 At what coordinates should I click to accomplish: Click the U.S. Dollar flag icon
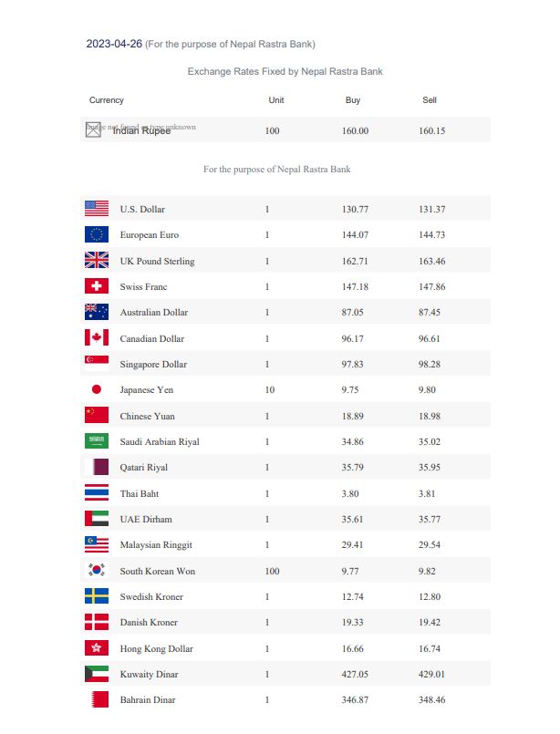point(97,209)
